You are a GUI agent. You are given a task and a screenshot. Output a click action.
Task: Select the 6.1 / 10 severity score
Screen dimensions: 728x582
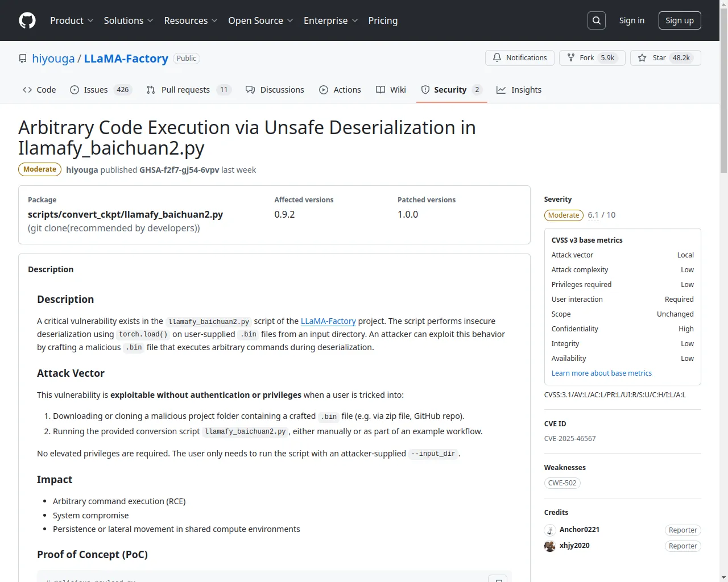click(602, 215)
